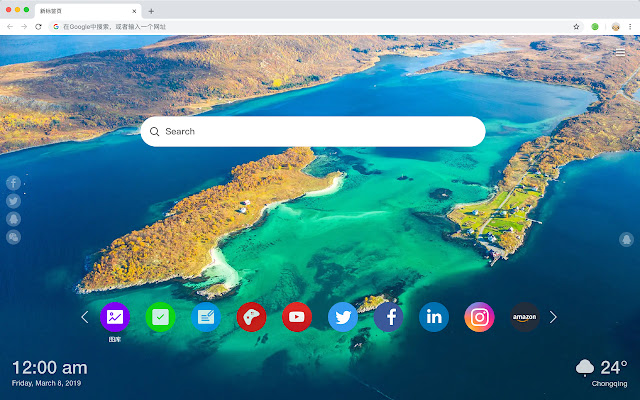This screenshot has width=640, height=400.
Task: Show more shortcuts with the right chevron
Action: 553,317
